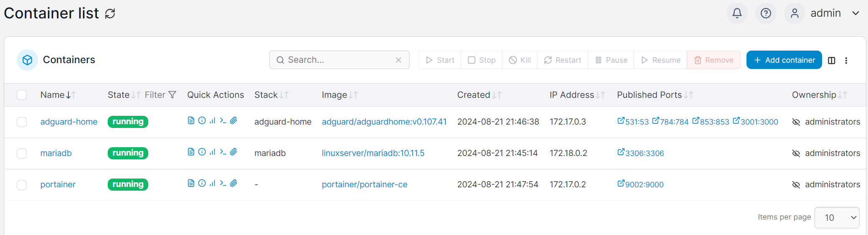
Task: Click the adguard-home running status badge
Action: click(128, 122)
